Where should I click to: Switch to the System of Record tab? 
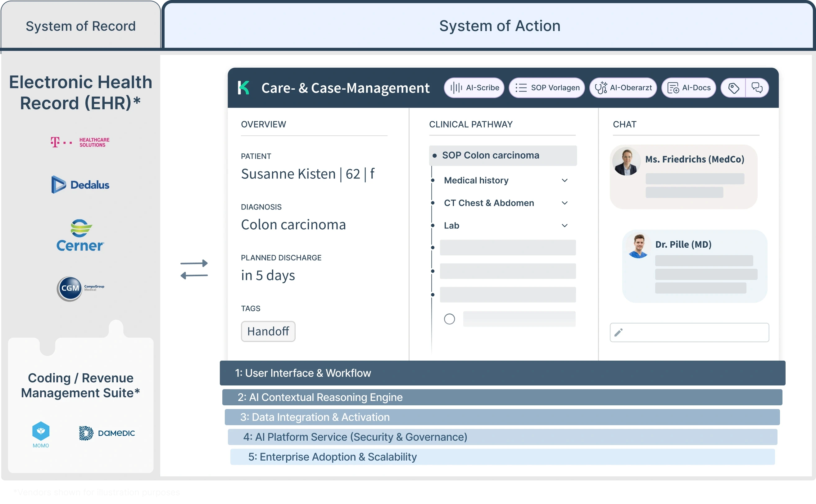coord(81,26)
